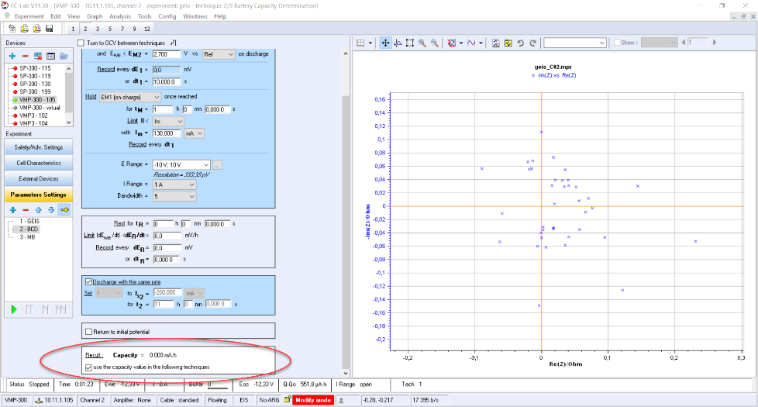Click the Load settings folder icon
Image resolution: width=758 pixels, height=407 pixels.
click(24, 29)
